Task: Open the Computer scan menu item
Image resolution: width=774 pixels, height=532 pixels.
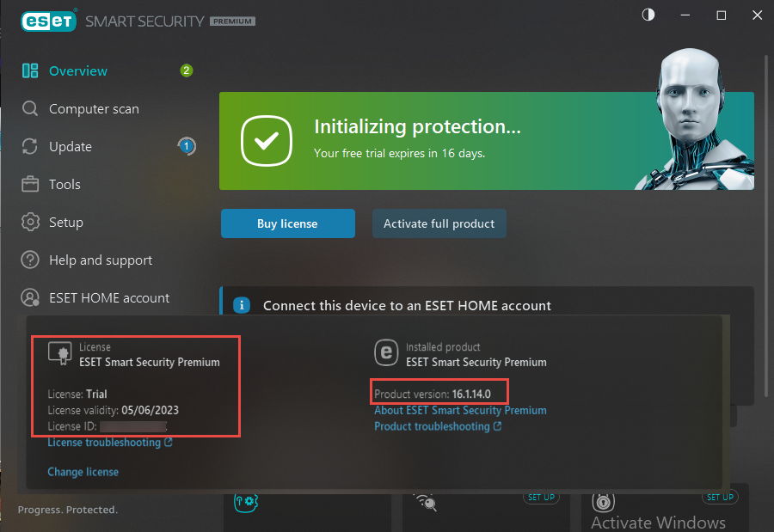Action: coord(94,108)
